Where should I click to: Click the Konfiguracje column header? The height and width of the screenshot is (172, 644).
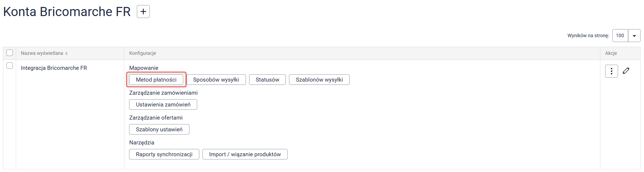click(x=143, y=53)
